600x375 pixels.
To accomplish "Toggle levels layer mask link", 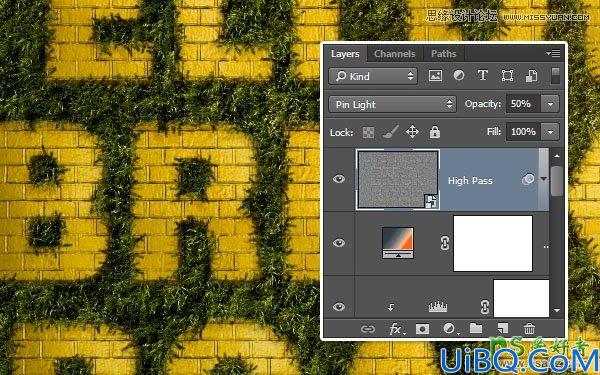I will coord(485,307).
